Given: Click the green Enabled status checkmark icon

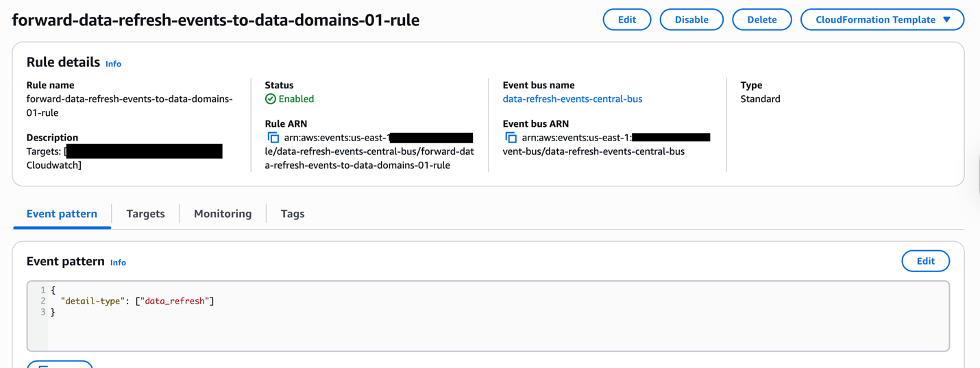Looking at the screenshot, I should tap(271, 99).
